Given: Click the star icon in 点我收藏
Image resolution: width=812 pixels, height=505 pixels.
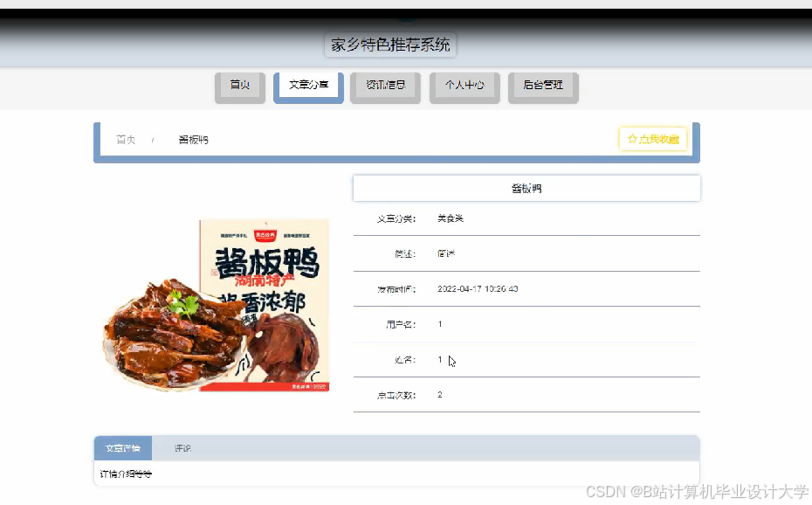Looking at the screenshot, I should 632,139.
